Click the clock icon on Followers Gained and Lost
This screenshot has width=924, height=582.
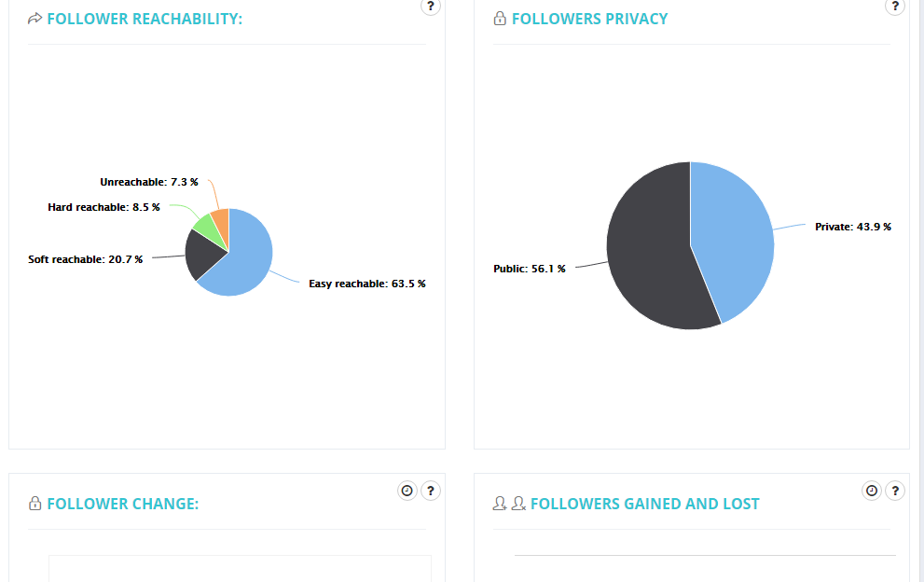872,490
